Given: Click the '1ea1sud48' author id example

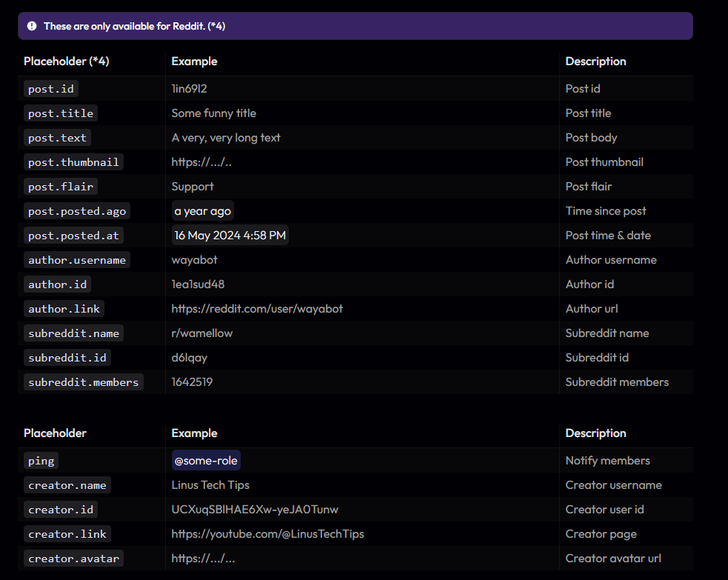Looking at the screenshot, I should [198, 284].
